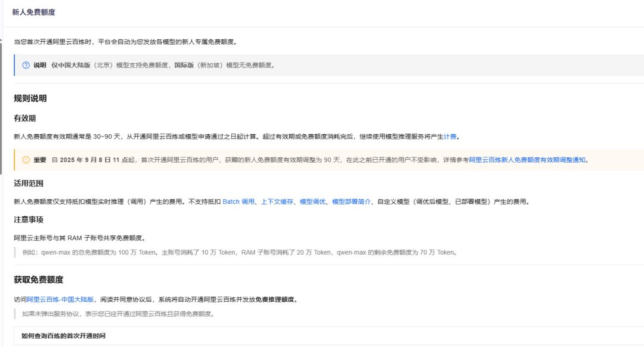Click the 规则说明 heading

coord(30,98)
